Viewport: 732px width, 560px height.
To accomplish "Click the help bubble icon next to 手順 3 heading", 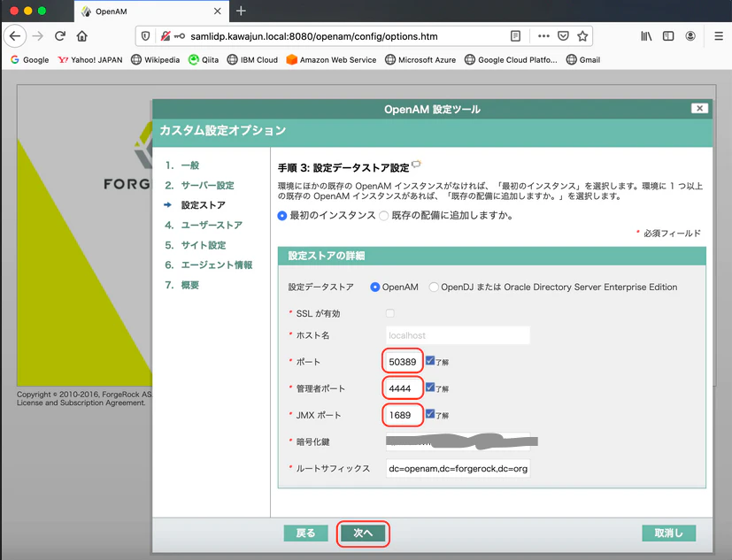I will (x=416, y=164).
